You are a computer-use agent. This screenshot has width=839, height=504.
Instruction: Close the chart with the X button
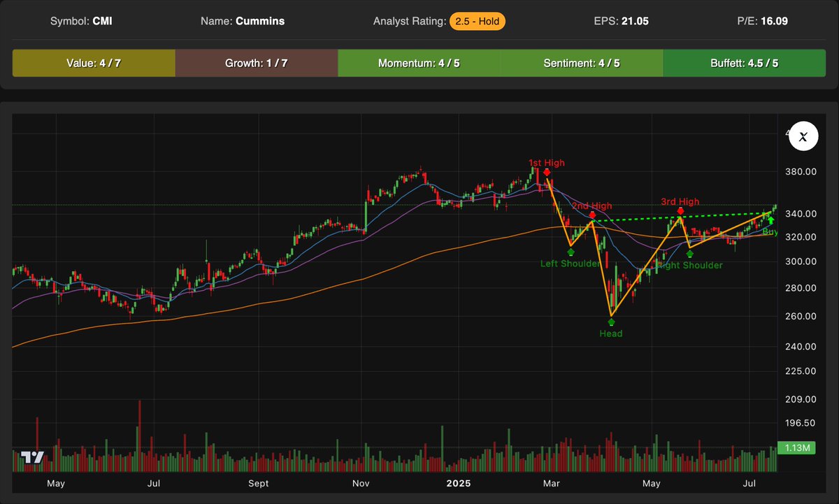point(803,138)
